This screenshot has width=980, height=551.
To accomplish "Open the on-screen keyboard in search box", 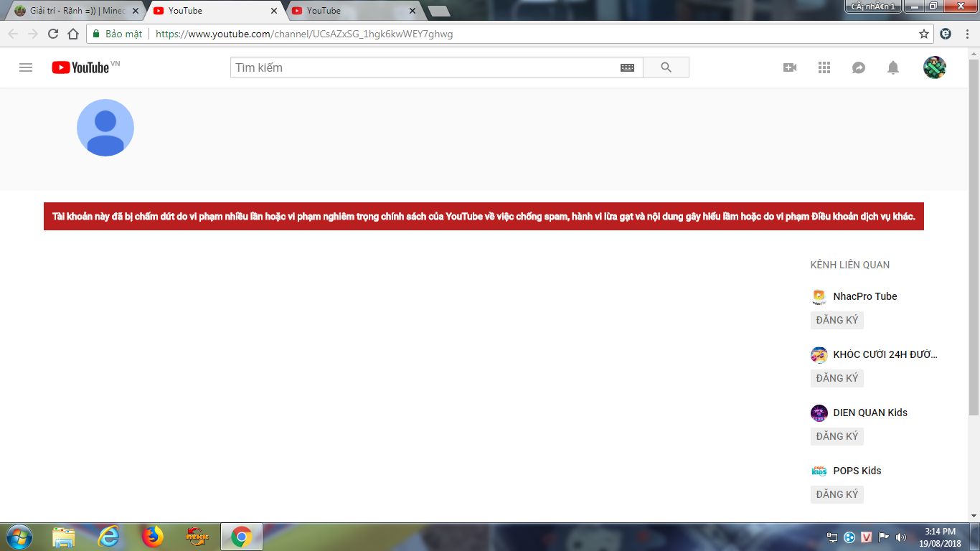I will pyautogui.click(x=627, y=67).
